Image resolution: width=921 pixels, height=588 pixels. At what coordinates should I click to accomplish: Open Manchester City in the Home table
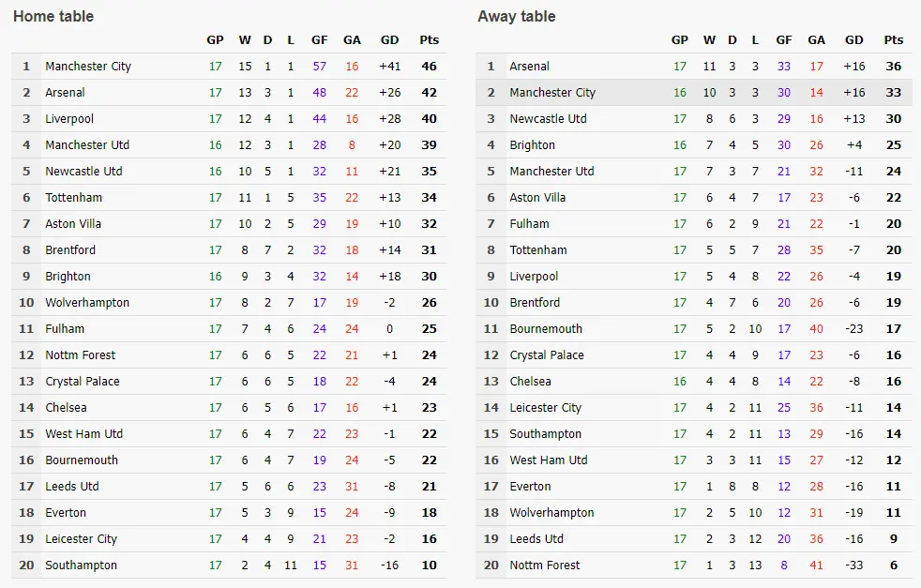pos(88,67)
